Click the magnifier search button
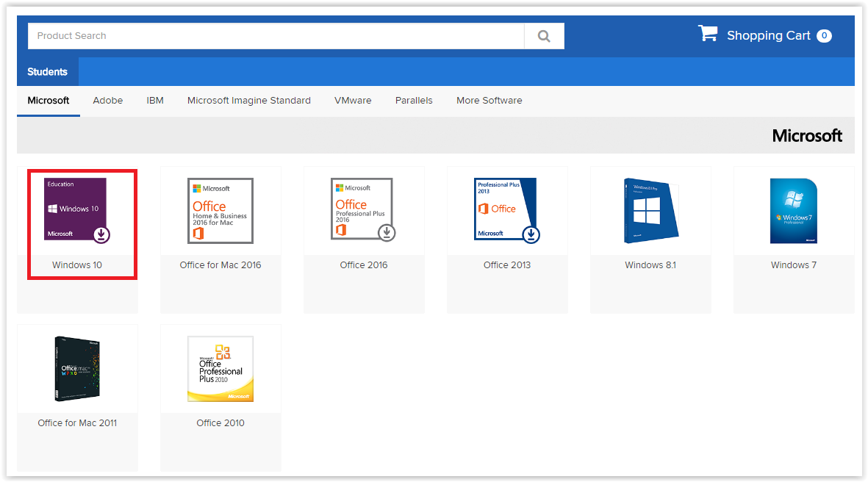Image resolution: width=868 pixels, height=482 pixels. coord(544,36)
